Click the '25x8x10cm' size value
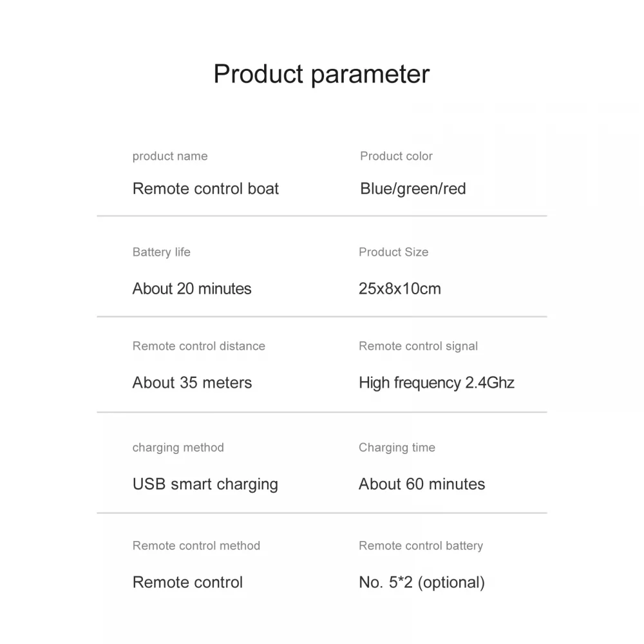The height and width of the screenshot is (644, 644). [x=400, y=289]
